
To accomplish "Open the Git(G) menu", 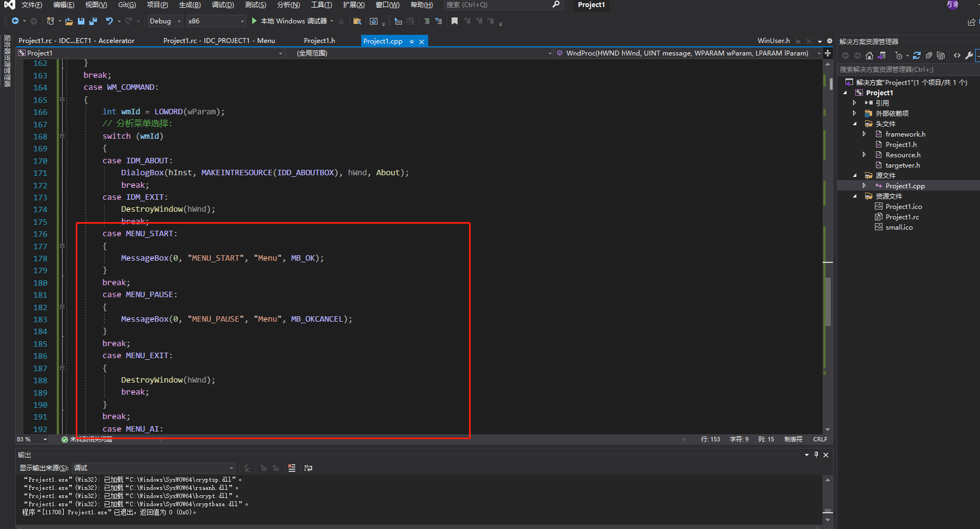I will pyautogui.click(x=127, y=5).
